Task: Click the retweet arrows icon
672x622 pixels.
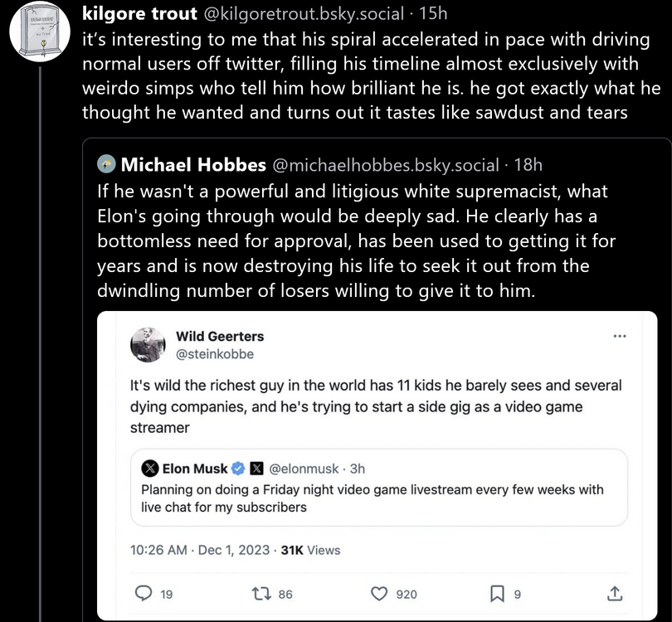Action: (261, 593)
